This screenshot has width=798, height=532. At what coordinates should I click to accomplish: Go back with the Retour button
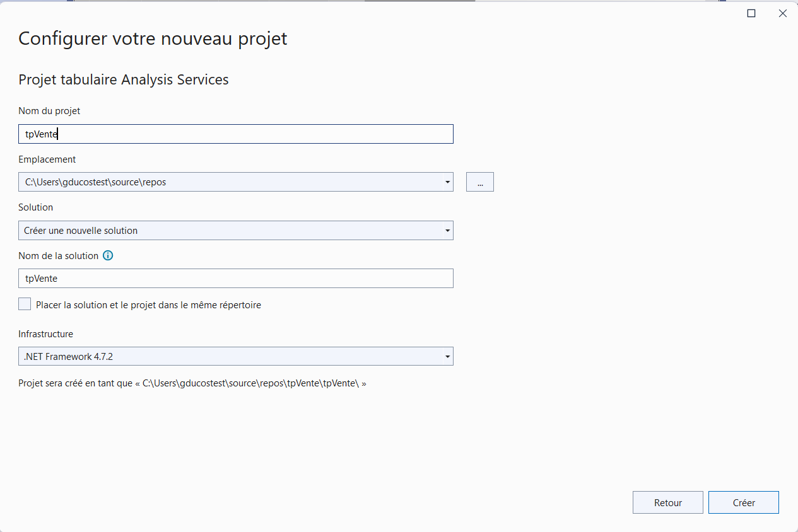click(x=668, y=502)
